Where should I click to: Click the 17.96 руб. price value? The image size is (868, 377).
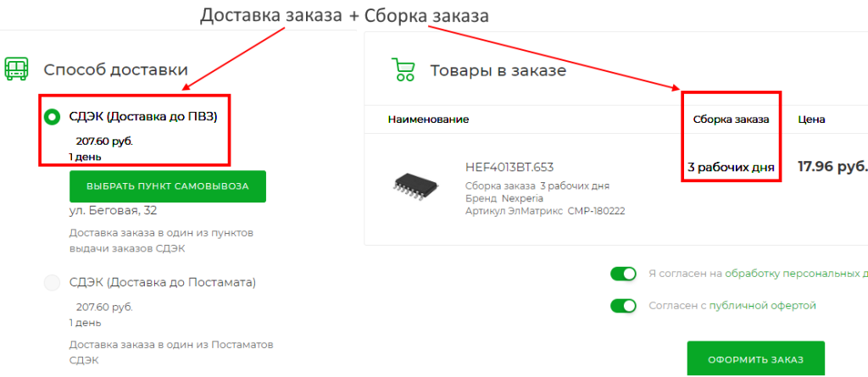pyautogui.click(x=832, y=166)
